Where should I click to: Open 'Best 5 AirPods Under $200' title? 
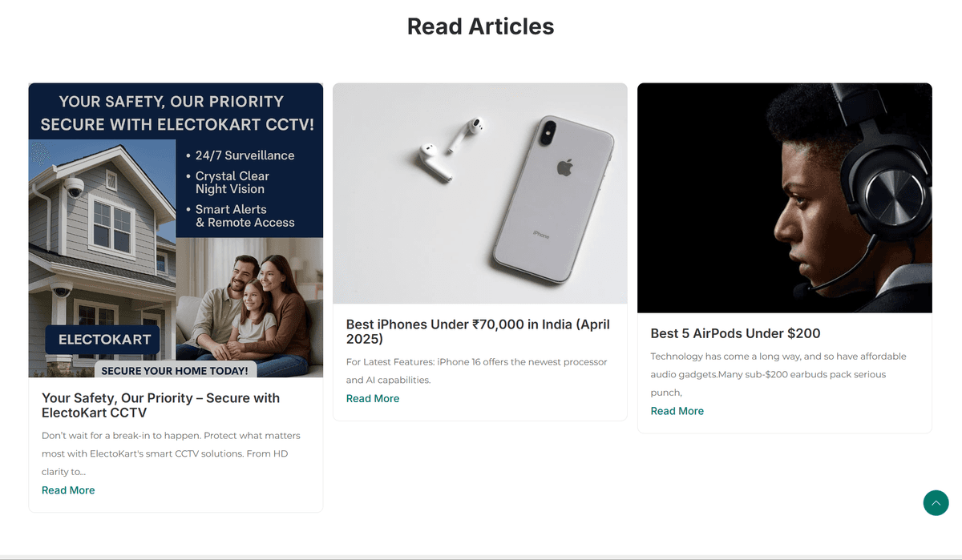(x=735, y=333)
